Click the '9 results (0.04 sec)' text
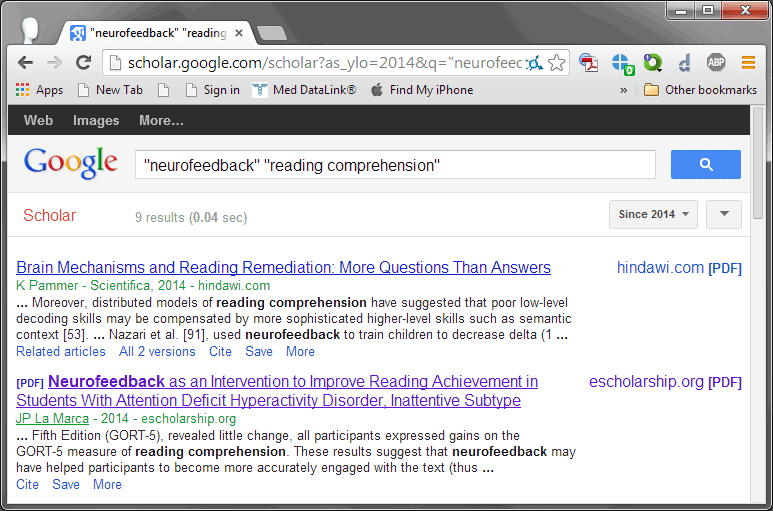 (x=191, y=217)
